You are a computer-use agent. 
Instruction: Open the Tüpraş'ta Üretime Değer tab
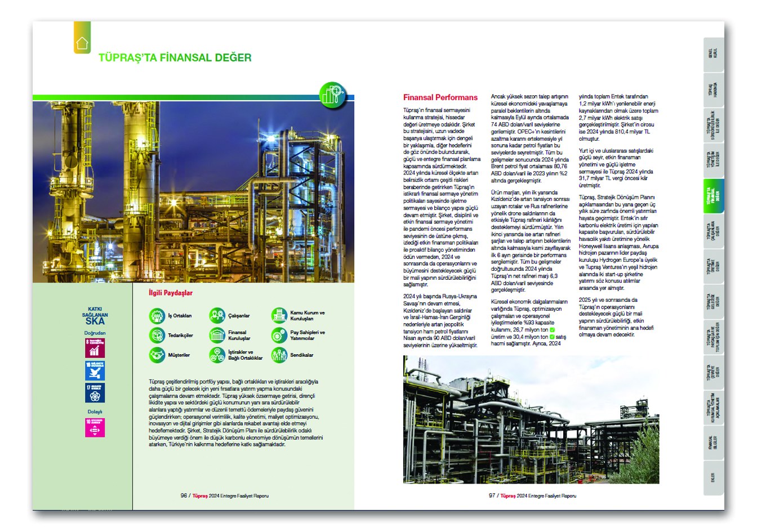[714, 267]
